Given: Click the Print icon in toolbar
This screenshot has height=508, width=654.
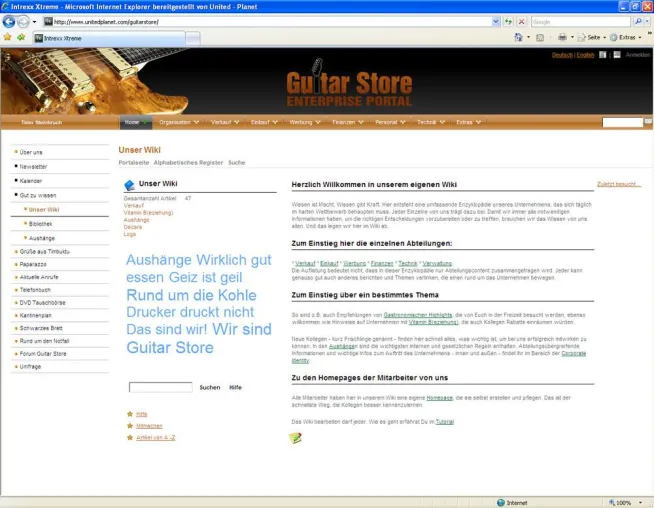Looking at the screenshot, I should coord(562,38).
